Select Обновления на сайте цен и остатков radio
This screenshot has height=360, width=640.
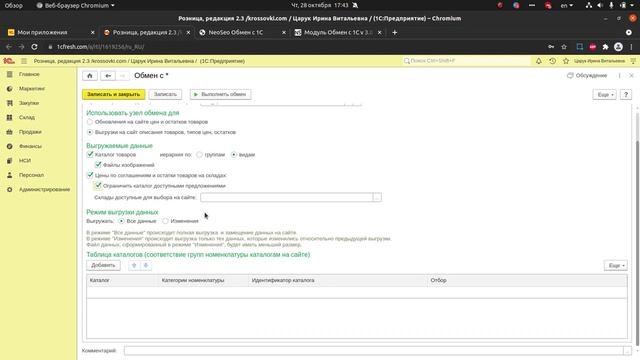[x=90, y=122]
